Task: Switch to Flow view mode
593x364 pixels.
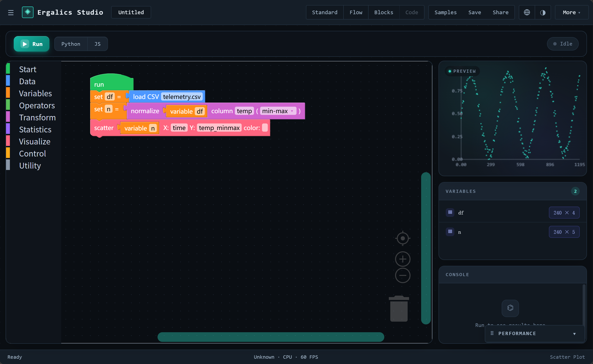Action: tap(356, 12)
